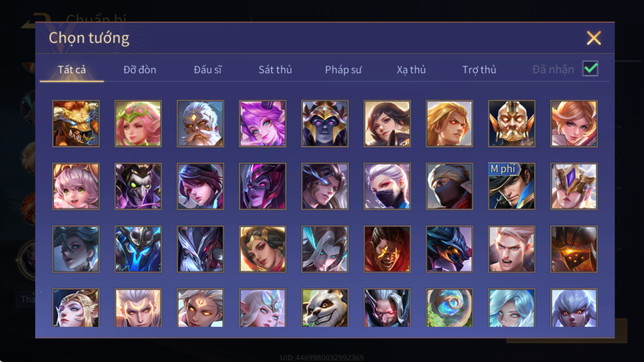Image resolution: width=644 pixels, height=362 pixels.
Task: Close the 'Chọn tướng' dialog
Action: (x=594, y=38)
